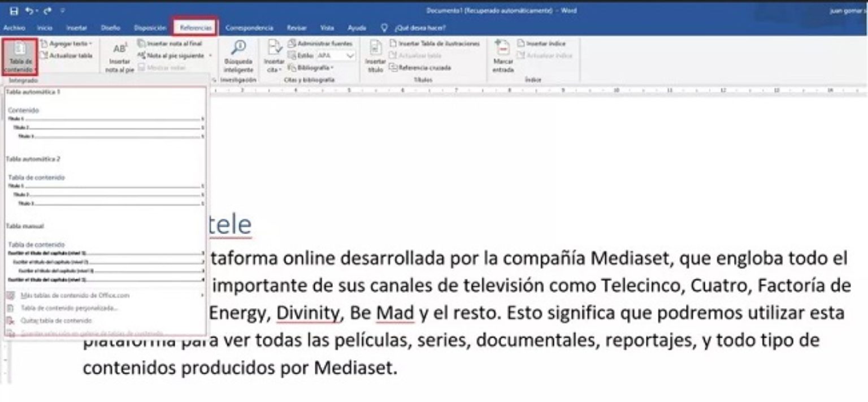Open the Archivo menu
Viewport: 868px width, 402px height.
click(x=14, y=27)
